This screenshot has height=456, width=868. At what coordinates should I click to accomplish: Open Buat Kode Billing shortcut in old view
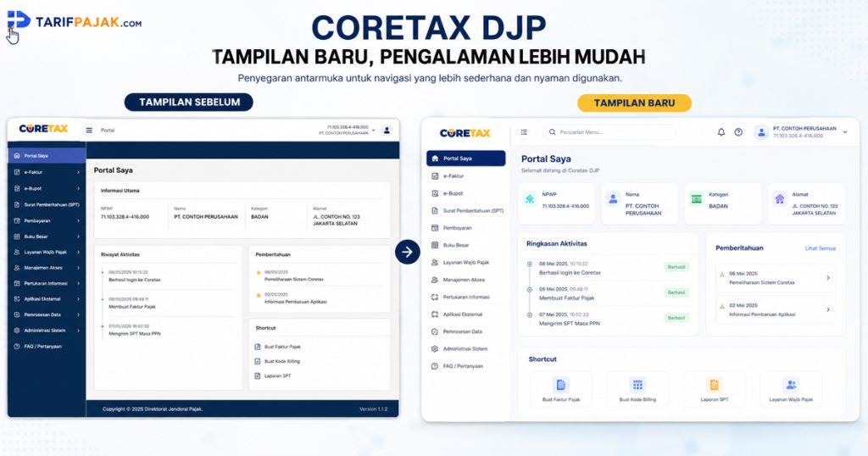click(277, 361)
